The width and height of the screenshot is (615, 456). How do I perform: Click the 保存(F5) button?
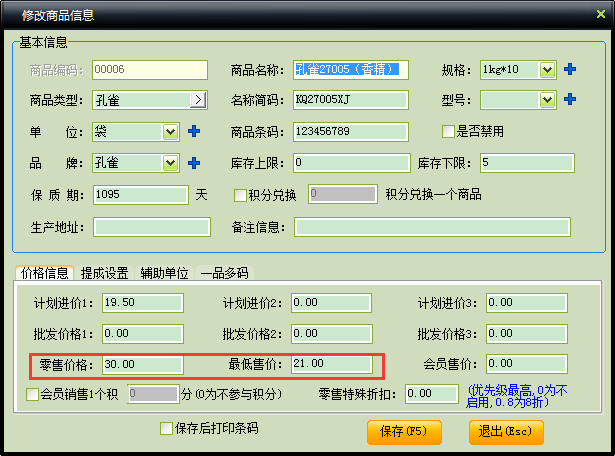(404, 432)
